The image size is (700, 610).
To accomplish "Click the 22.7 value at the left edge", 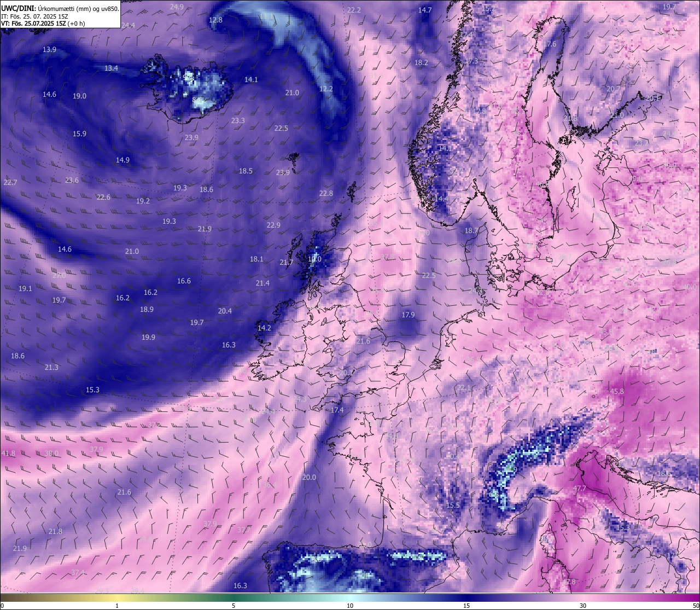I will point(10,182).
